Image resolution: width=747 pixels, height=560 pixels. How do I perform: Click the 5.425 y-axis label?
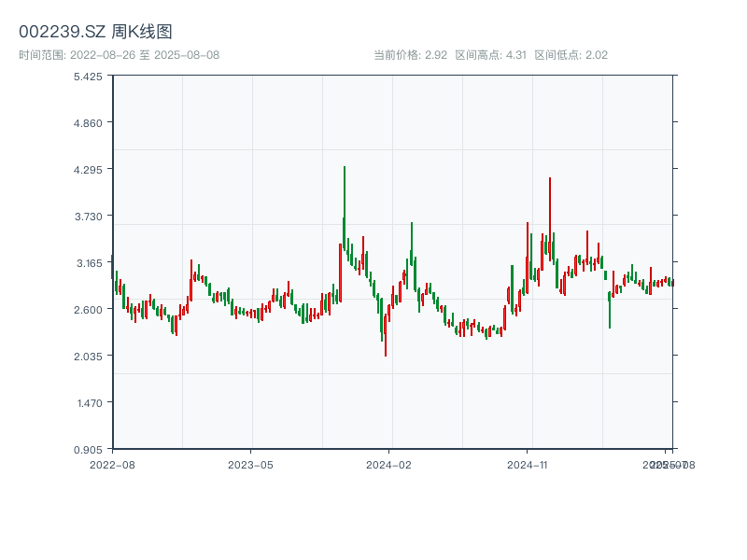pos(88,76)
